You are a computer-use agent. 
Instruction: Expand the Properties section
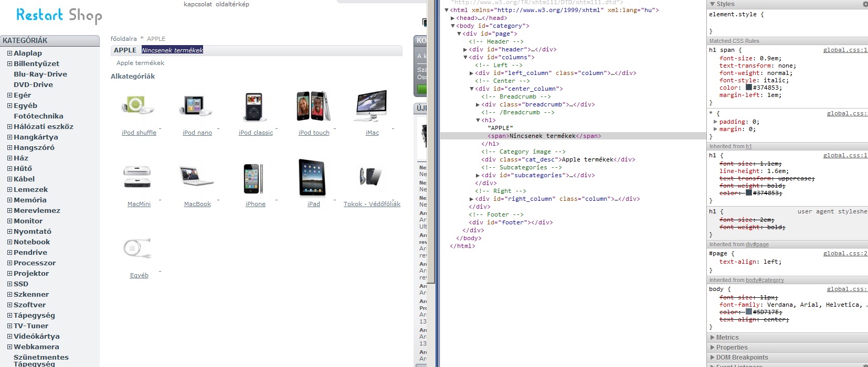click(712, 348)
